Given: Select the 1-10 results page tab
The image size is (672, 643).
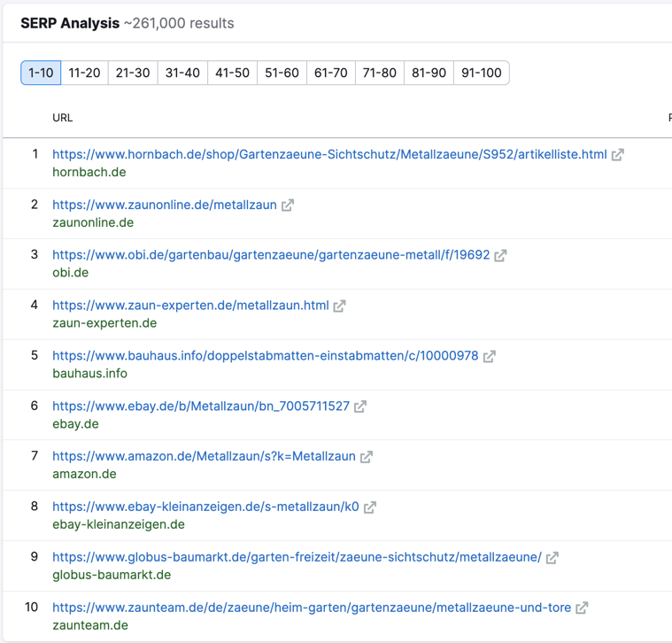Looking at the screenshot, I should point(41,73).
